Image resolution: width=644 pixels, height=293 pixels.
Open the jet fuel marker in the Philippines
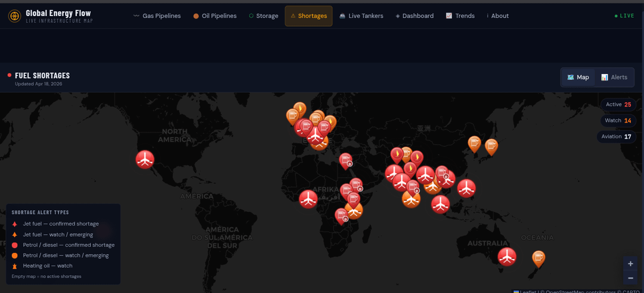click(x=466, y=187)
